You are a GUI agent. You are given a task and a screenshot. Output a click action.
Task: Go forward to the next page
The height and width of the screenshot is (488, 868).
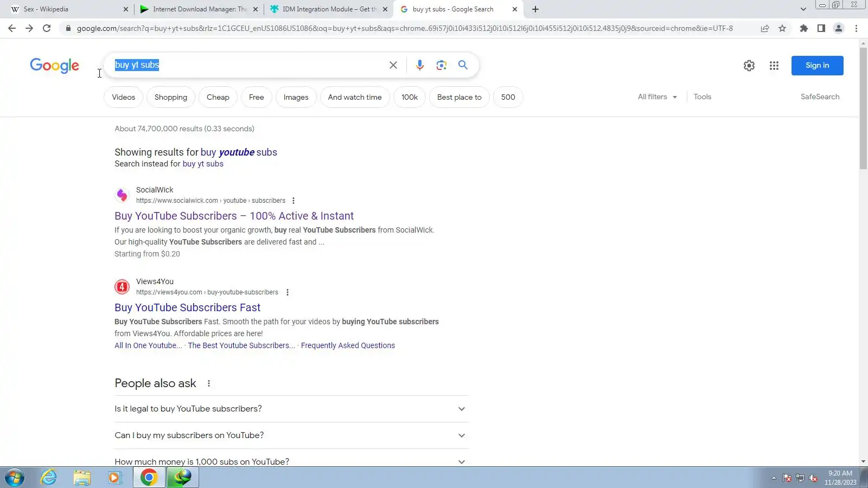[x=29, y=28]
